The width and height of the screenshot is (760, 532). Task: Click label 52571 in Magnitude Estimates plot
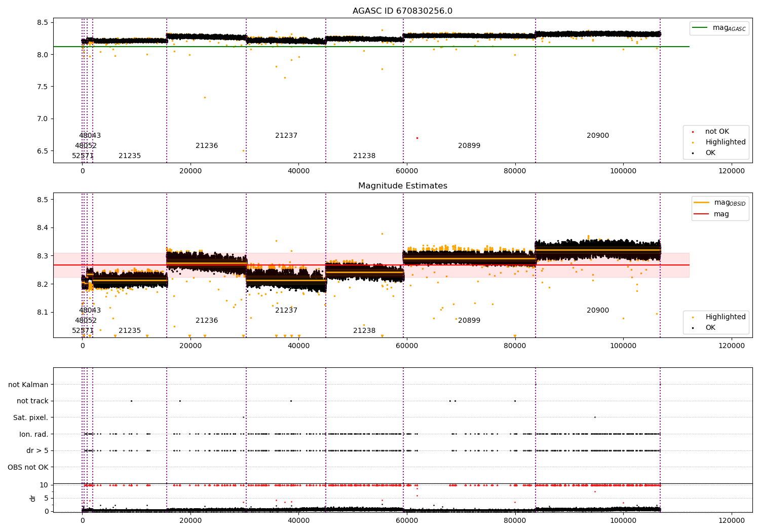[83, 331]
